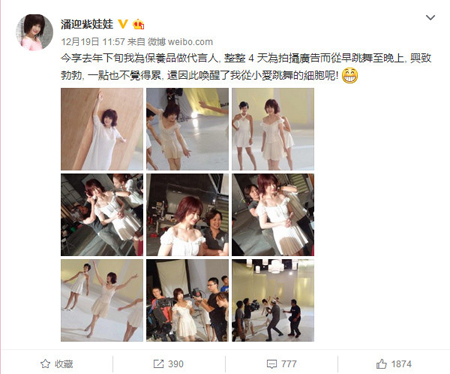Click the orange verified V badge
The height and width of the screenshot is (374, 450).
[123, 24]
